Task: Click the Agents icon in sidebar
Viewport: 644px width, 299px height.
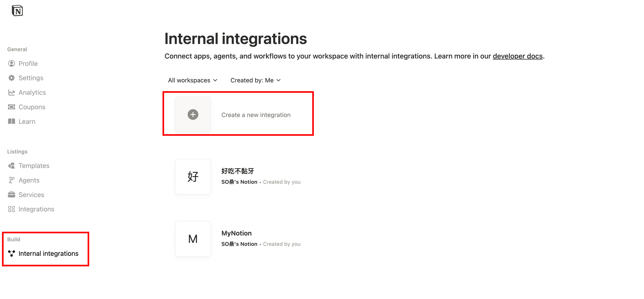Action: pos(12,180)
